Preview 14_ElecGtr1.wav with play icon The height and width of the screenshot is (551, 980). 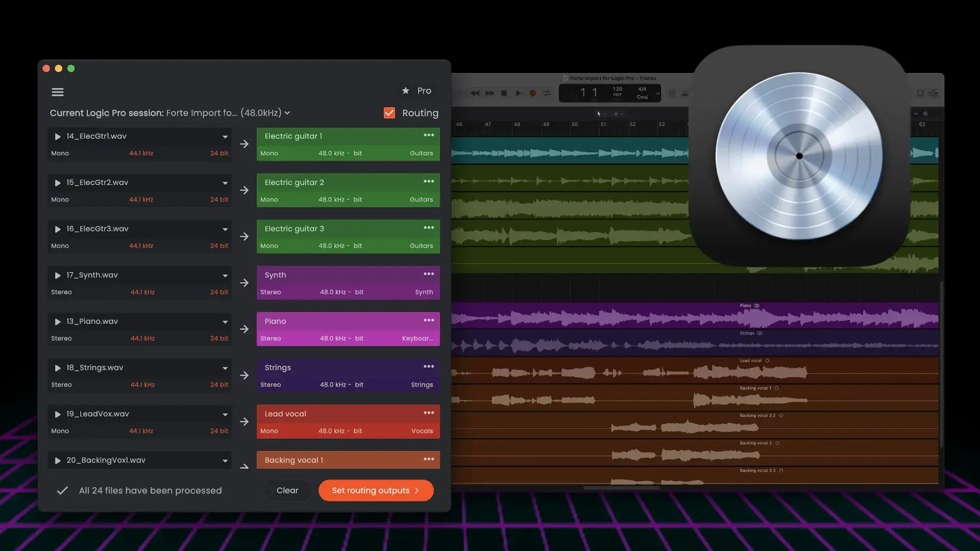pos(58,137)
